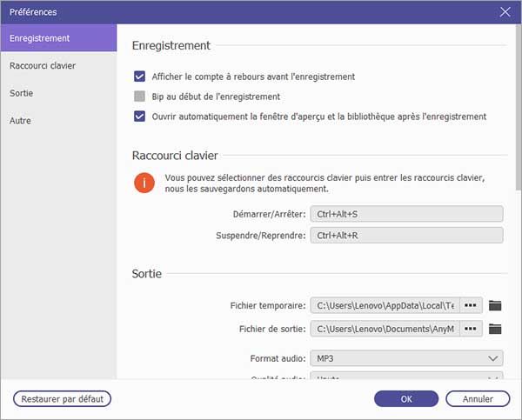Click the three-dots button for Fichier de sortie

[x=471, y=329]
